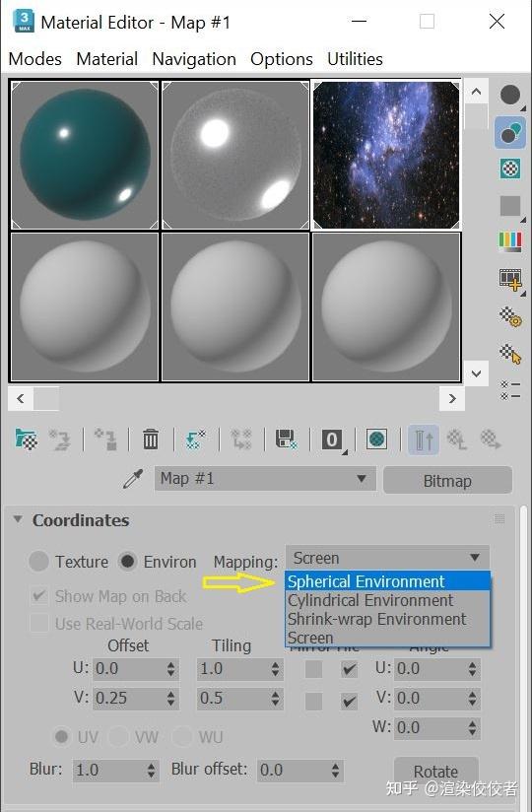Click the Video Color Check icon
Image resolution: width=532 pixels, height=812 pixels.
510,241
